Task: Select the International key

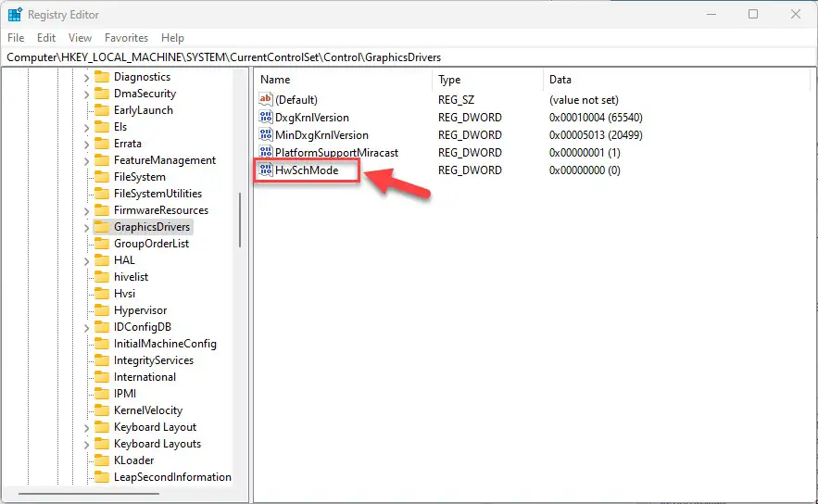Action: click(x=145, y=377)
